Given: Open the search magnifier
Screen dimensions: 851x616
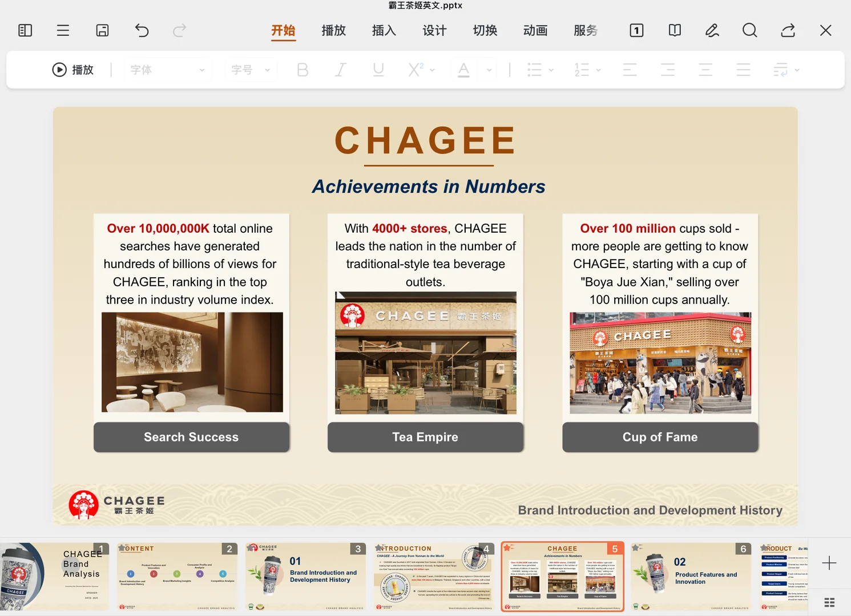Looking at the screenshot, I should 750,30.
